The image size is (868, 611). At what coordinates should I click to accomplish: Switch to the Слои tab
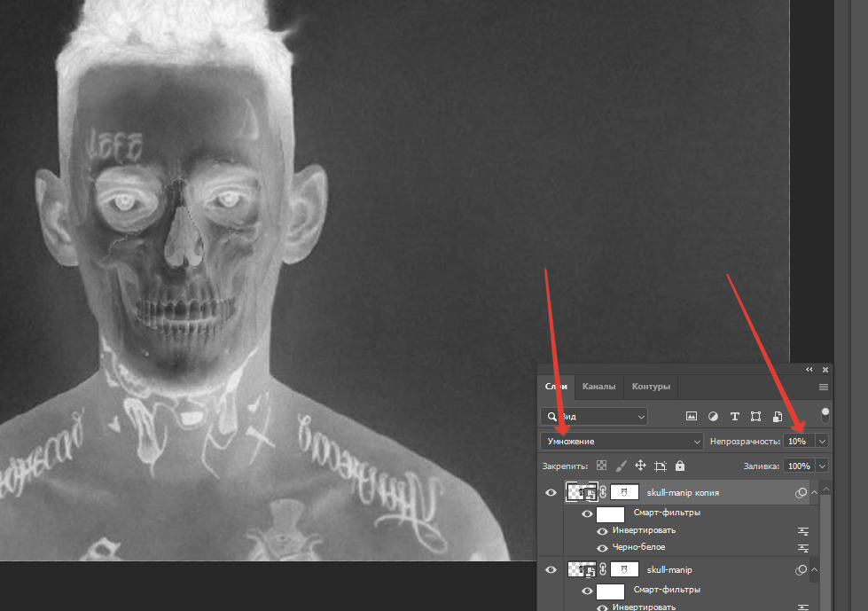(556, 387)
